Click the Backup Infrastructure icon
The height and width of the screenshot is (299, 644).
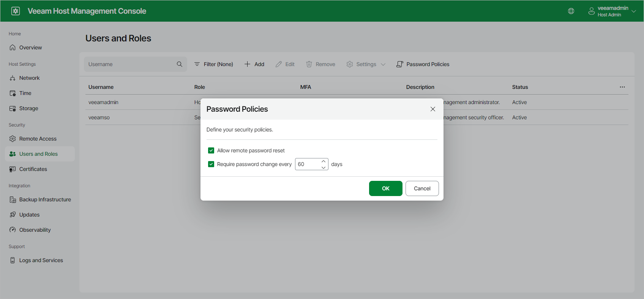point(13,199)
